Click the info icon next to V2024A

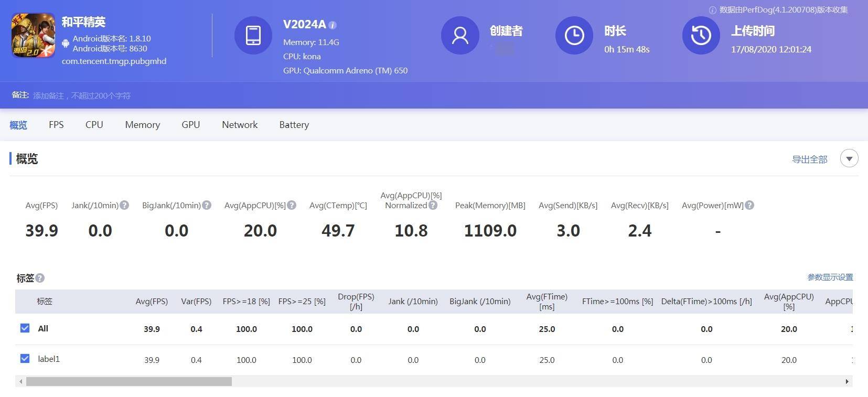[333, 25]
